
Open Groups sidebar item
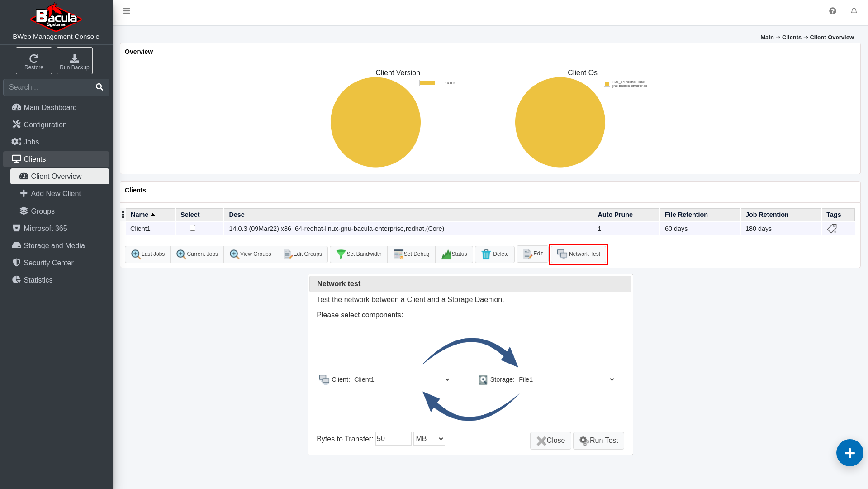tap(60, 211)
